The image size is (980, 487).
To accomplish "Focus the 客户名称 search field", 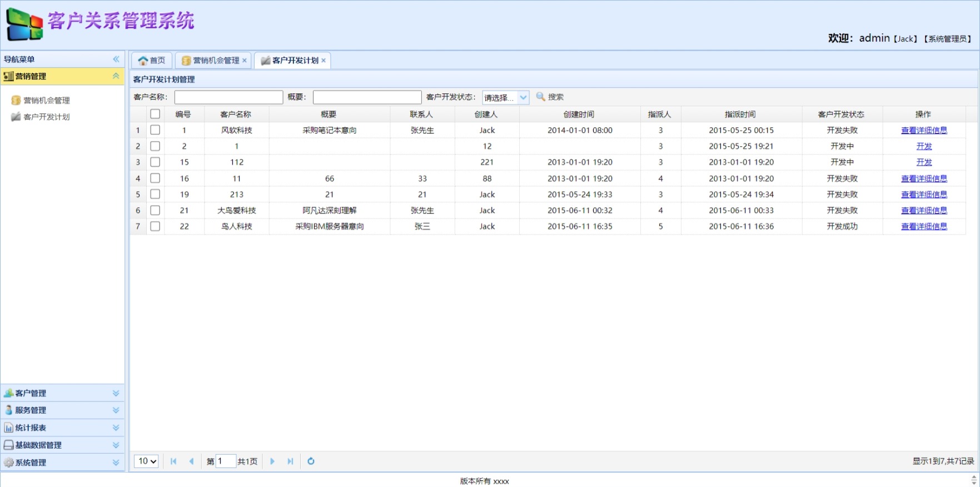I will coord(228,97).
